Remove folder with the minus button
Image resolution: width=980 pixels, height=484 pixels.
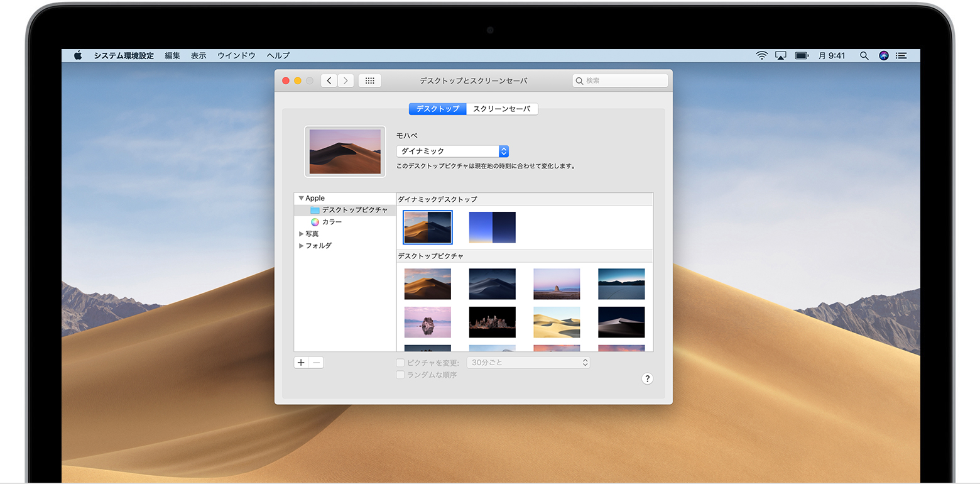pyautogui.click(x=316, y=363)
